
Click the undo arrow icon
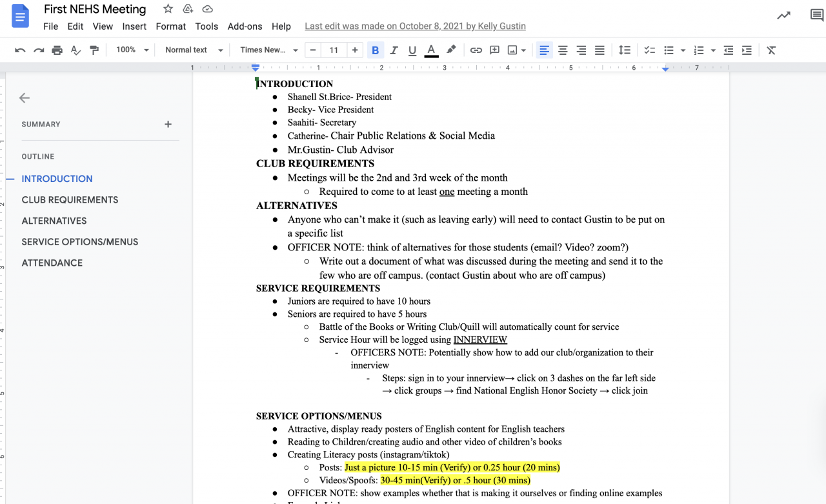(x=20, y=50)
